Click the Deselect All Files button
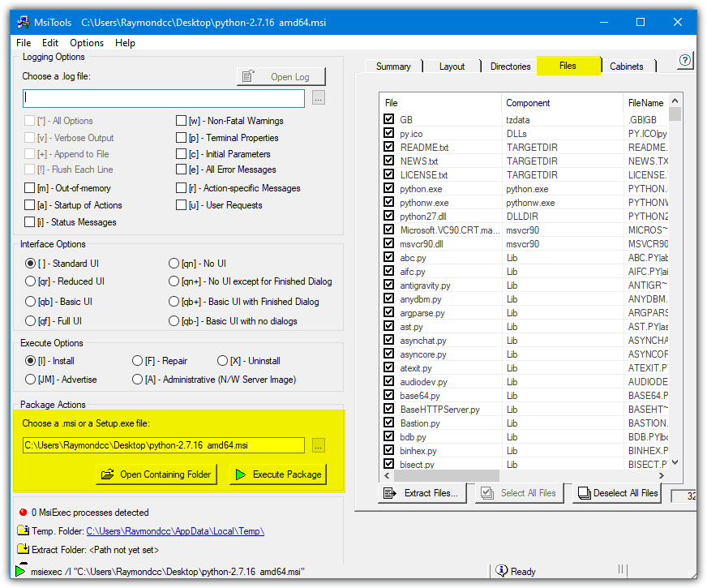Viewport: 707px width, 588px height. click(617, 493)
